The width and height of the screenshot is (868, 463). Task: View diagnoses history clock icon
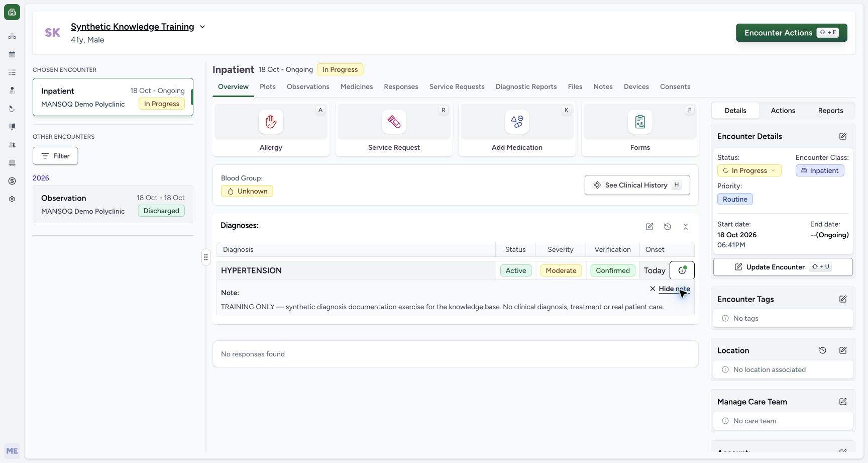(668, 227)
